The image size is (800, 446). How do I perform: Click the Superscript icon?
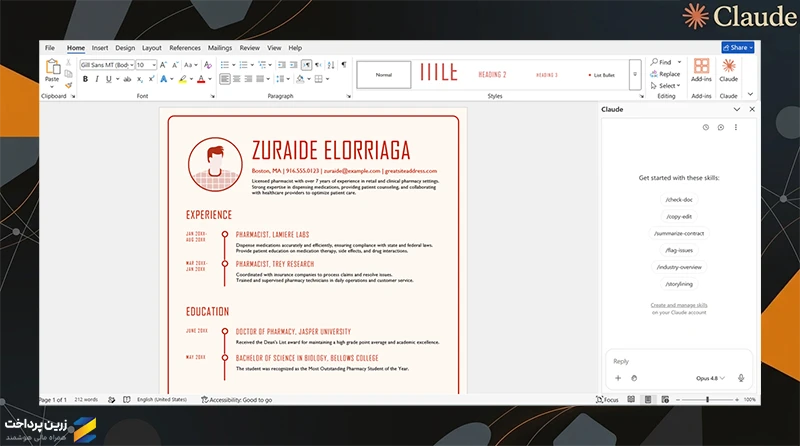pos(151,79)
